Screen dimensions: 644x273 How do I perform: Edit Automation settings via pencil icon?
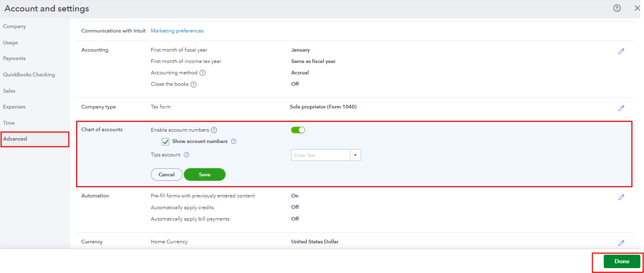621,197
